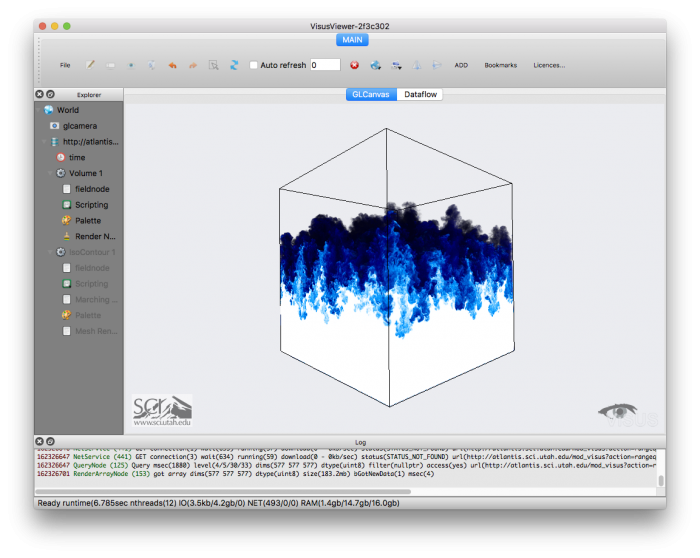
Task: Click the green Scripting icon under Volume 1
Action: coord(67,205)
